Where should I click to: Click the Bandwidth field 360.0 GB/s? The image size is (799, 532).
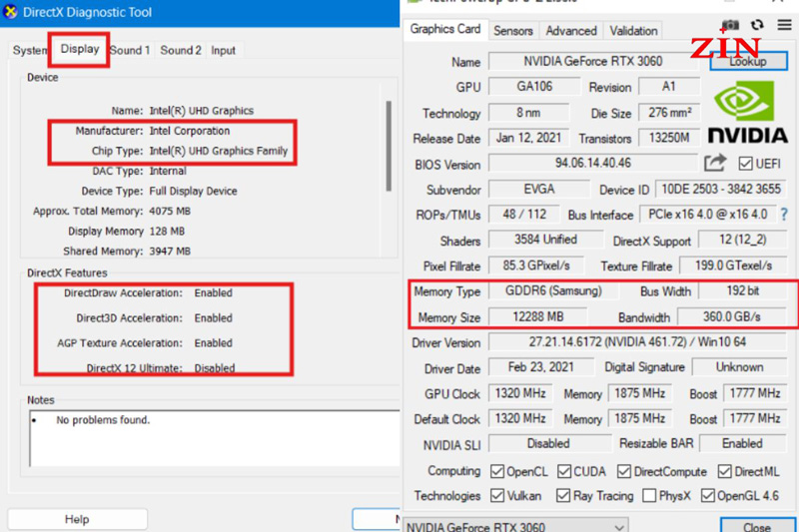click(x=732, y=316)
